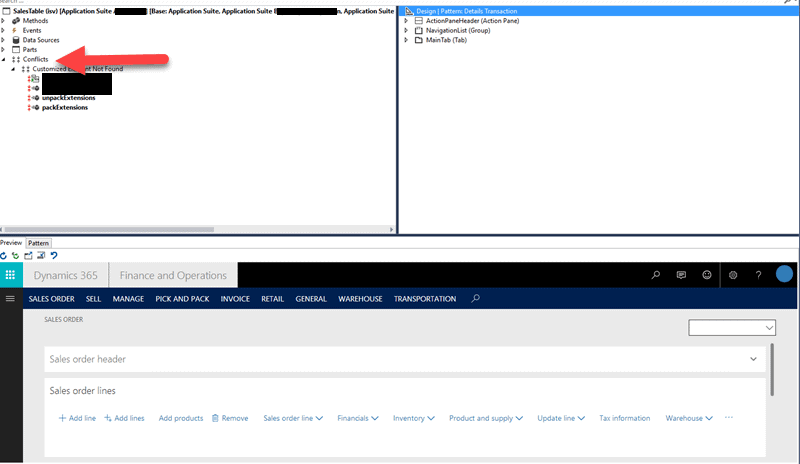The height and width of the screenshot is (464, 800).
Task: Click the NavigationList group icon
Action: pyautogui.click(x=419, y=30)
